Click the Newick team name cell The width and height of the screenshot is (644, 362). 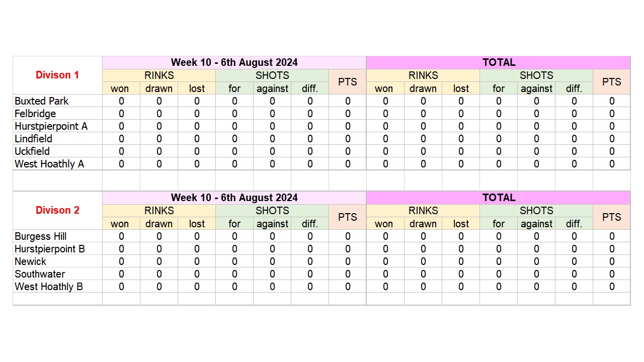(57, 261)
